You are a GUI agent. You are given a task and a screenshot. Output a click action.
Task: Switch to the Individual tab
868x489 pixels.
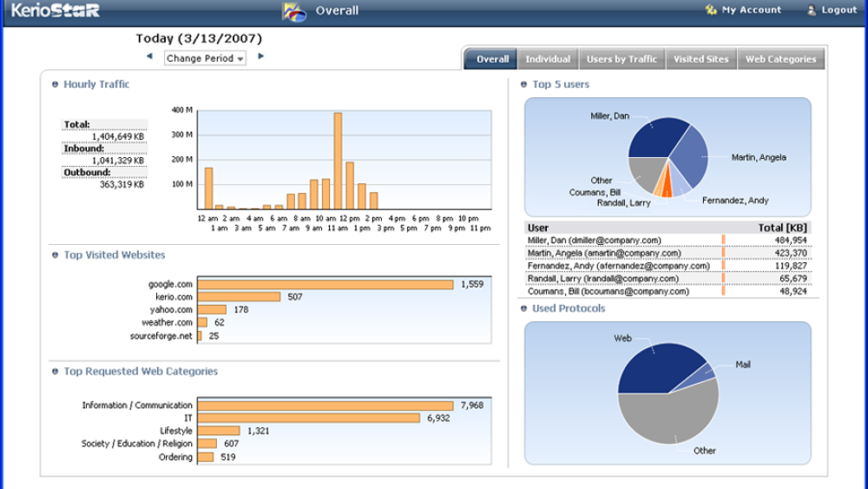[548, 59]
